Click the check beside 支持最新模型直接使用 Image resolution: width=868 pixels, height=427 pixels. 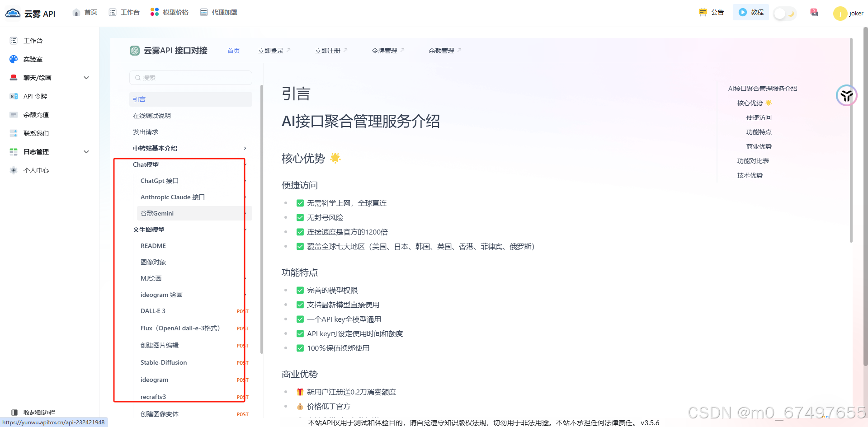[x=300, y=305]
